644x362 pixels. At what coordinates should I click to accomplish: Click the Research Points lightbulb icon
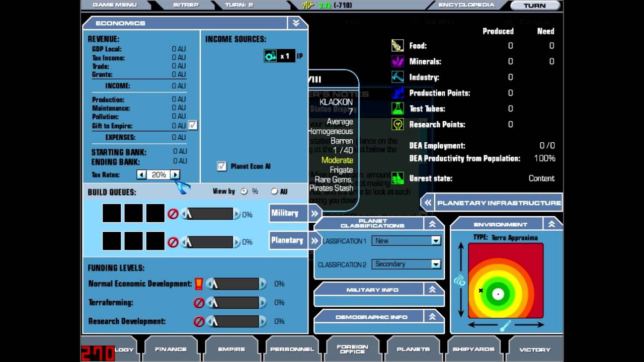click(x=397, y=124)
